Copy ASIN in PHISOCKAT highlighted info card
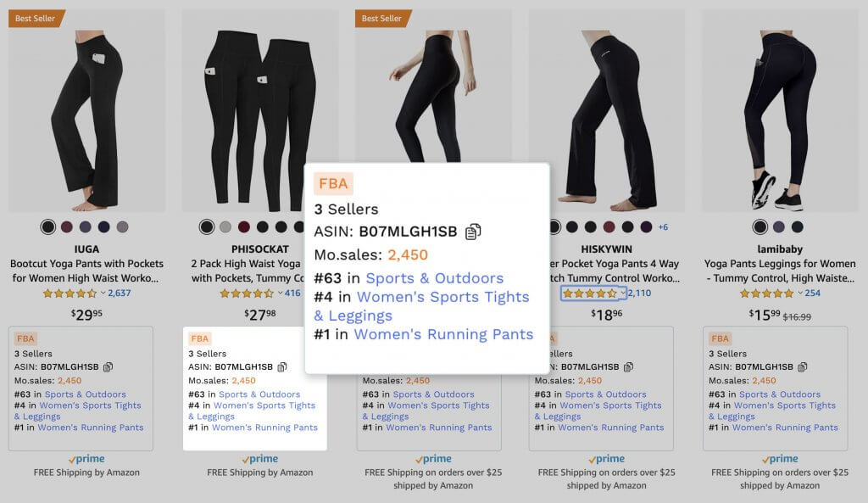The height and width of the screenshot is (503, 868). (x=281, y=366)
